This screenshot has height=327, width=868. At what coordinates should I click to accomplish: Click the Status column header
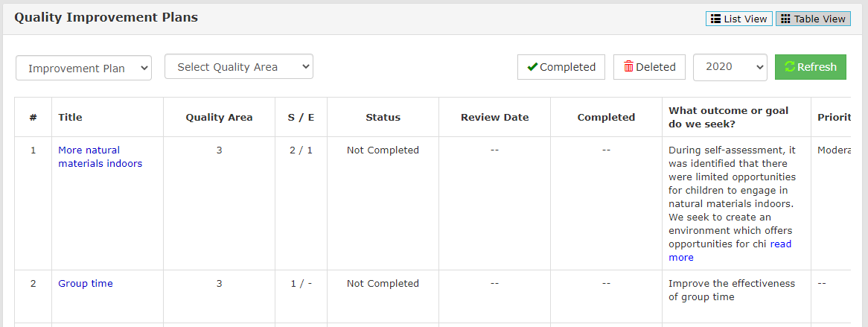(x=383, y=117)
